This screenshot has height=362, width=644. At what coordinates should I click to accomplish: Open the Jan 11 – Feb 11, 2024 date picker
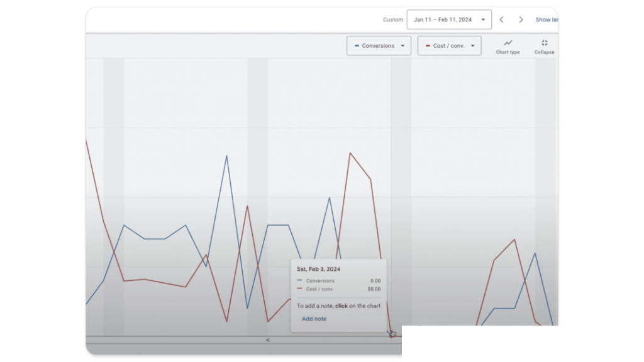coord(449,19)
